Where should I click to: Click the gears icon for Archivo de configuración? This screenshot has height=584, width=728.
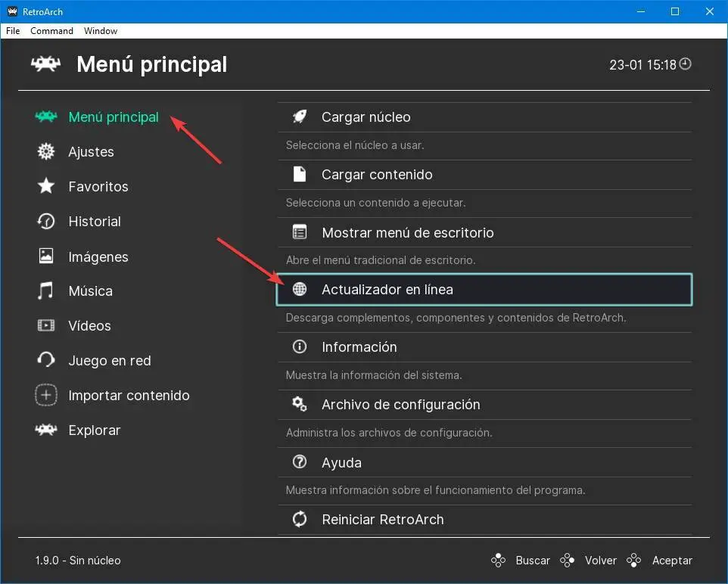[x=300, y=404]
